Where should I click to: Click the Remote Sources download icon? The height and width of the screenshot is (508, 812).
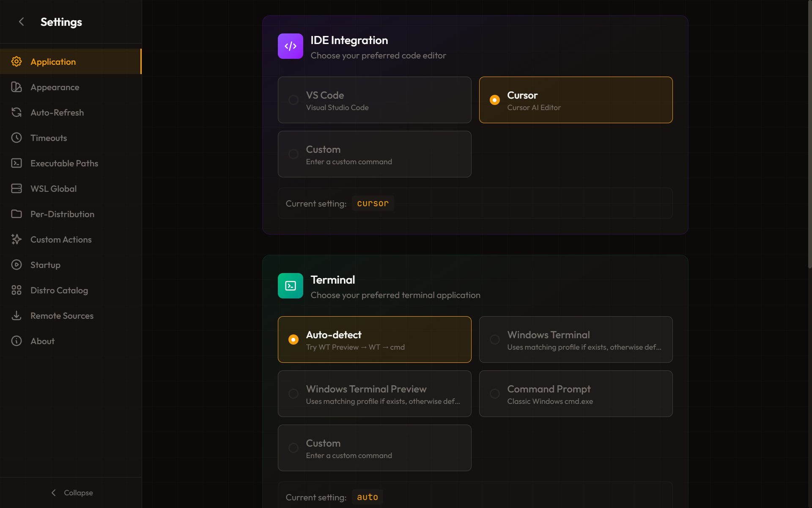(x=16, y=316)
